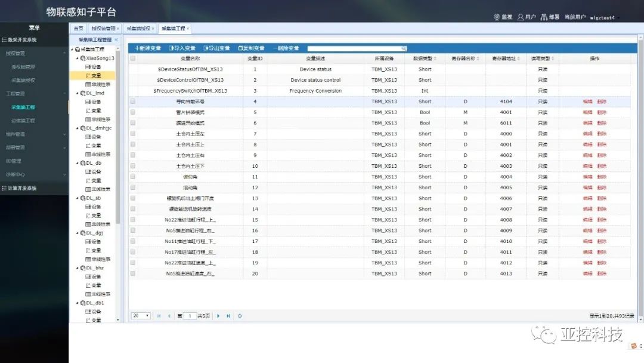Select 非线性表 under DL_db in tree
This screenshot has height=363, width=644.
[98, 189]
